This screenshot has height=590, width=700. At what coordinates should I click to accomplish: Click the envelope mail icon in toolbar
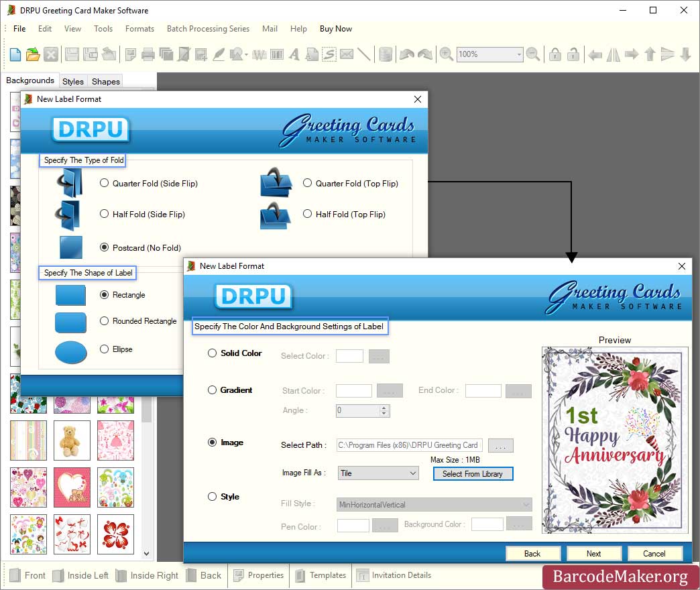(347, 54)
